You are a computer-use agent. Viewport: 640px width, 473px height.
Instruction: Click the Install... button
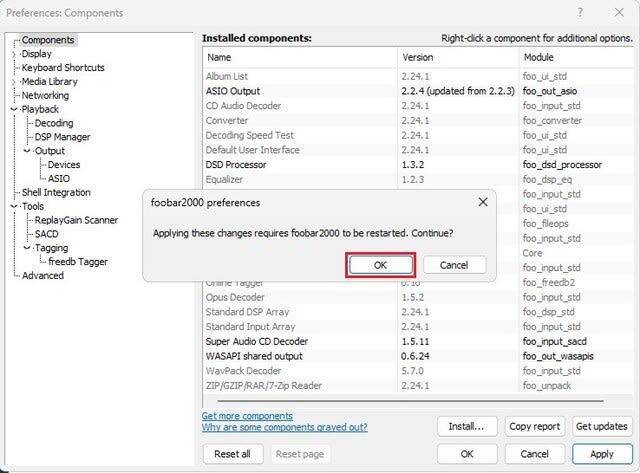467,426
